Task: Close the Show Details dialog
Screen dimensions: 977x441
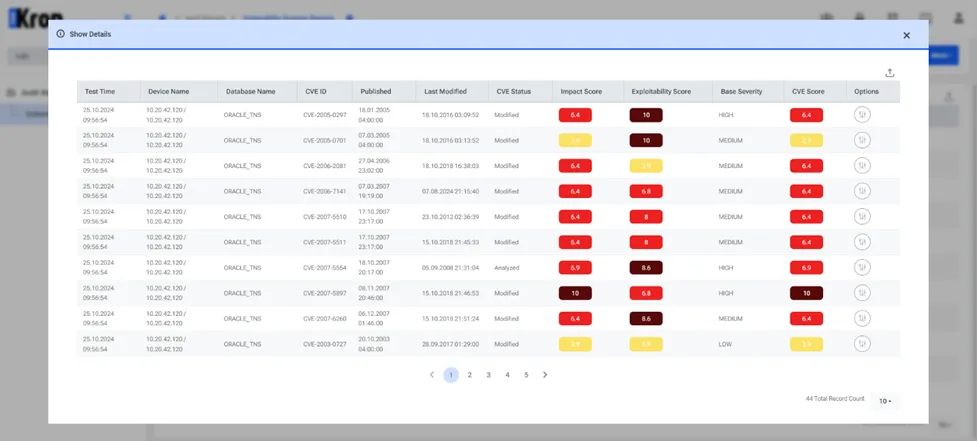Action: (907, 36)
